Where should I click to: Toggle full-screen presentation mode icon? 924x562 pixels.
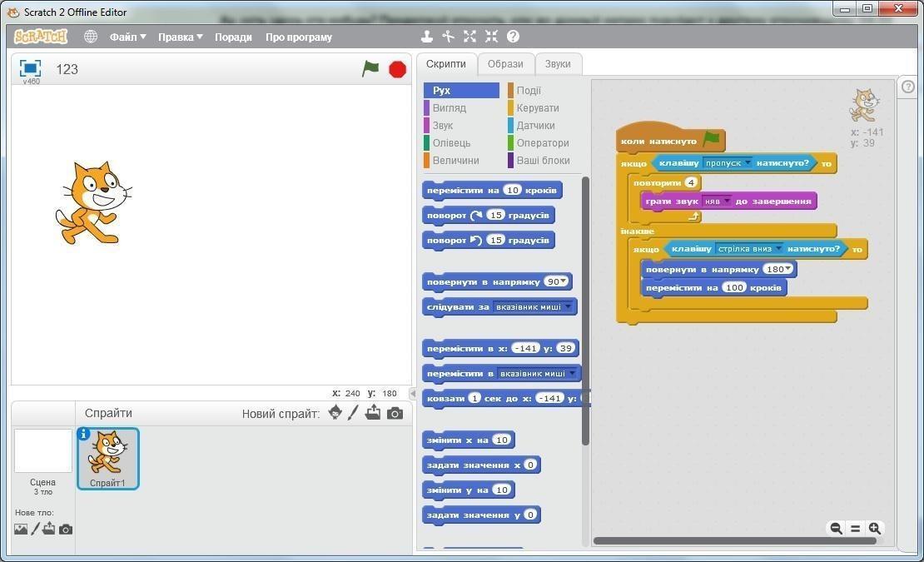coord(30,68)
